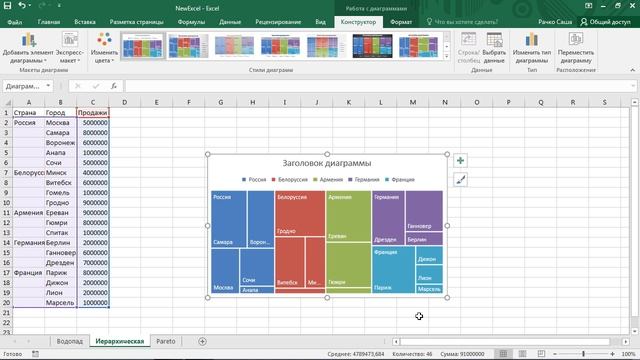Switch to Normal view in status bar
The width and height of the screenshot is (640, 360).
503,354
